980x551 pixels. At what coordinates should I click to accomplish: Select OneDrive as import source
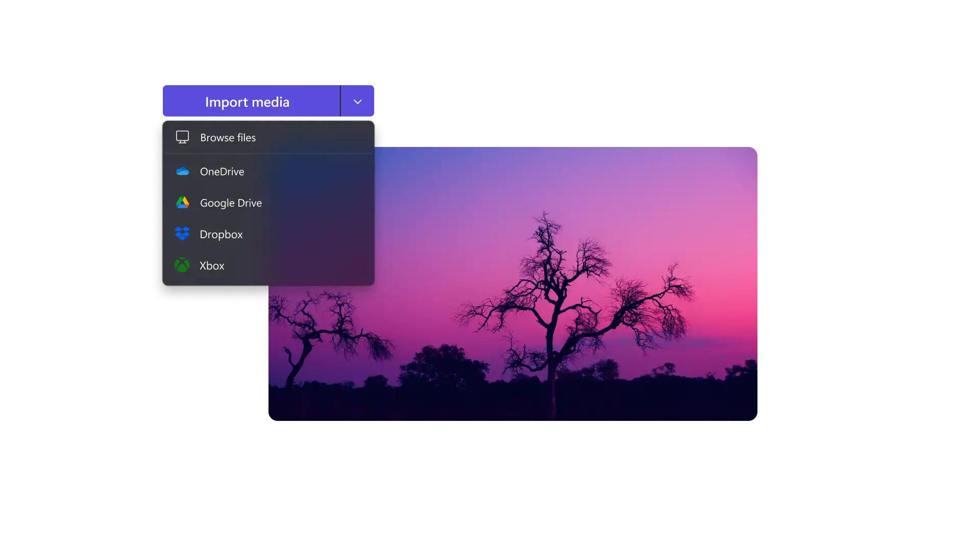click(x=268, y=171)
